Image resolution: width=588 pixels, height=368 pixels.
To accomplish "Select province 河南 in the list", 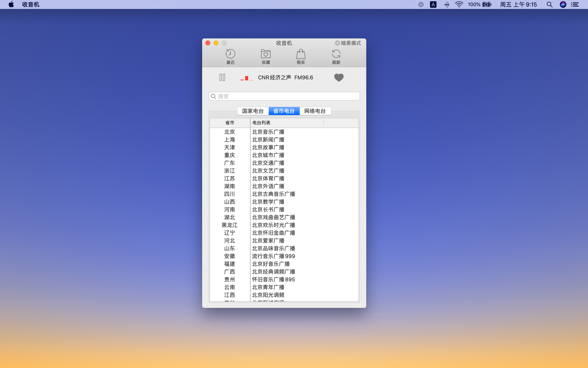I will pos(230,210).
